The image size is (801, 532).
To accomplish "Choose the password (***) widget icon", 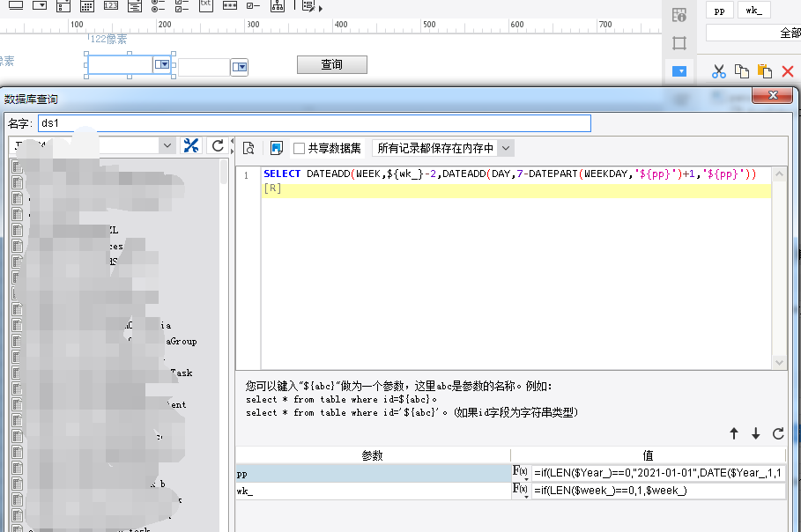I will point(230,5).
